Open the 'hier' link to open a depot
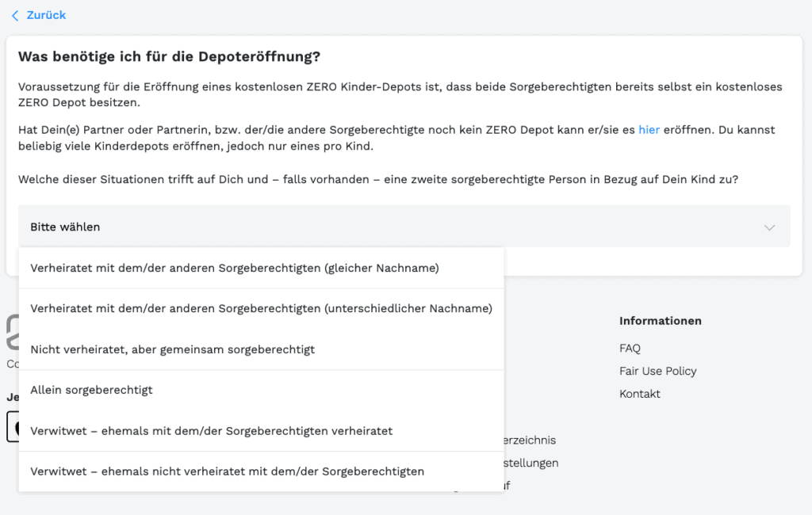Screen dimensions: 812x515 (x=649, y=130)
